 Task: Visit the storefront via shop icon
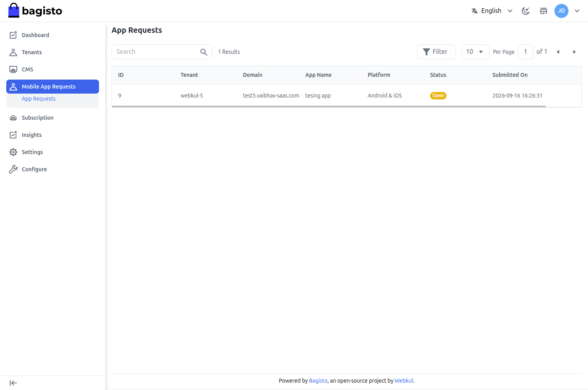pyautogui.click(x=544, y=11)
